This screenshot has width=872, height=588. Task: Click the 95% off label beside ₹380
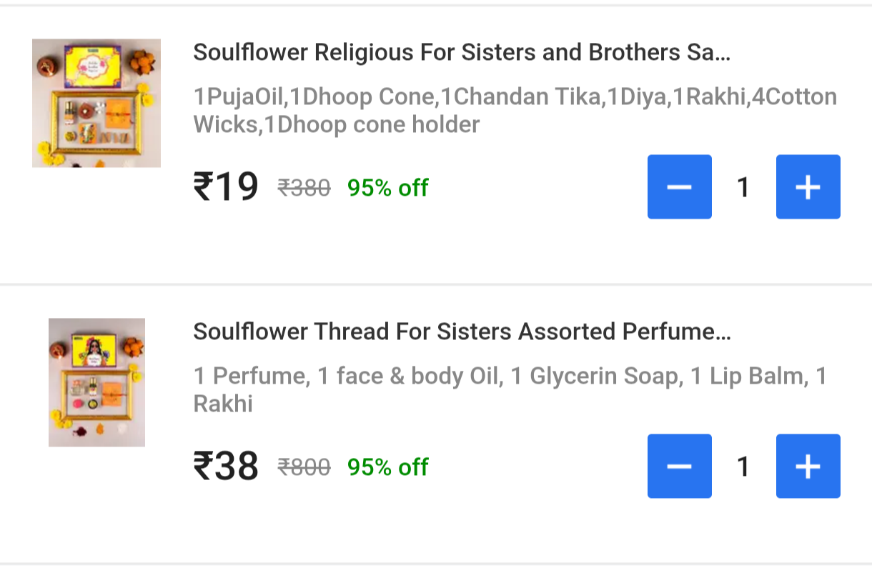coord(387,188)
